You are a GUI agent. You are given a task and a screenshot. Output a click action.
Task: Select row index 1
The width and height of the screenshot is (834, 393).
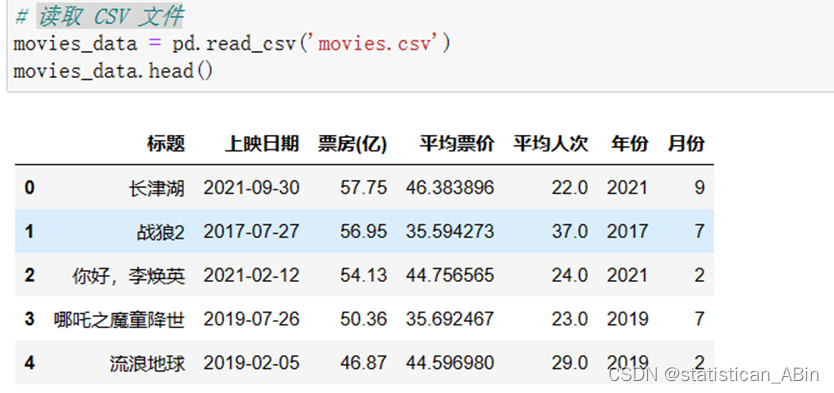(x=29, y=231)
